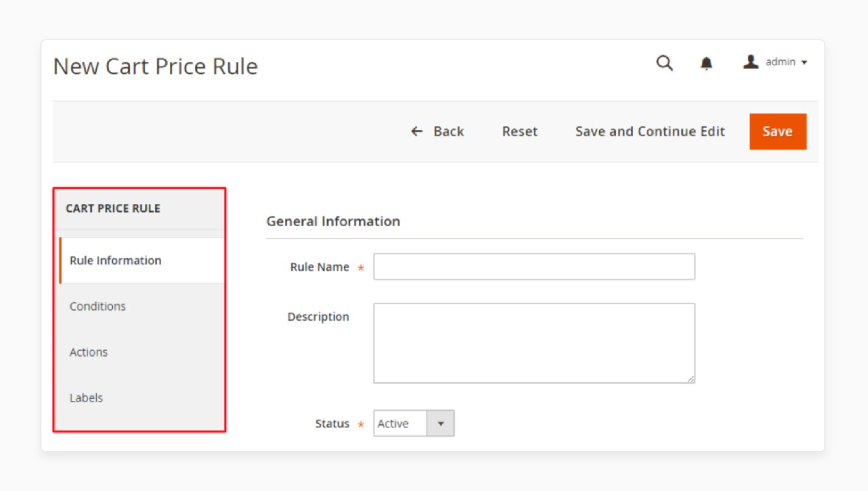Viewport: 868px width, 491px height.
Task: Open the admin account dropdown arrow
Action: [x=804, y=62]
